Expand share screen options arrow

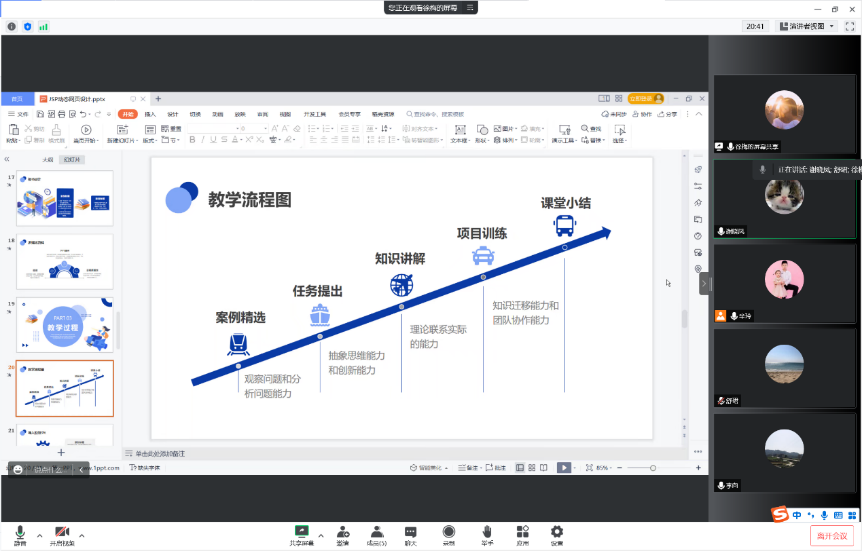tap(321, 536)
